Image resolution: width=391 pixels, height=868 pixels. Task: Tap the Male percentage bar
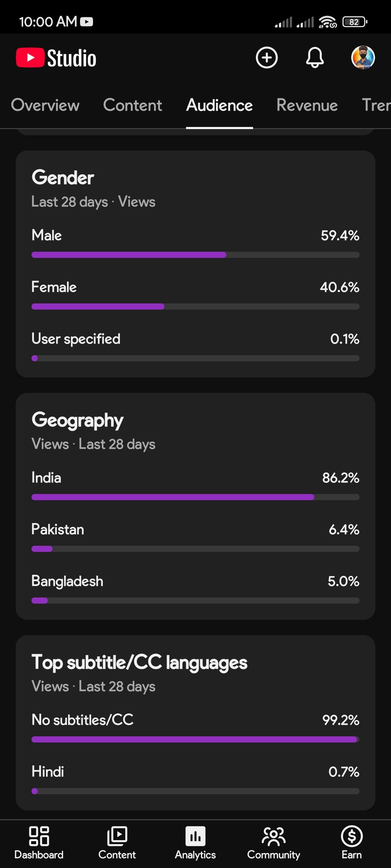195,255
